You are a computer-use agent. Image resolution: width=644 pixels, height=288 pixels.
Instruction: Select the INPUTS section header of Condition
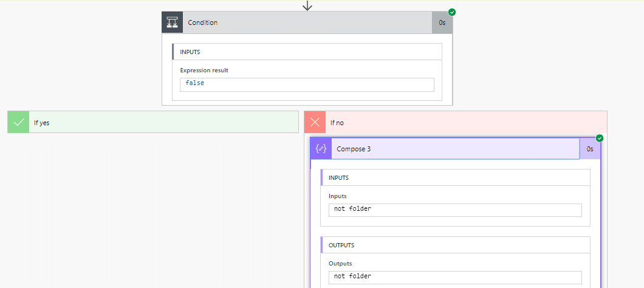pyautogui.click(x=307, y=52)
